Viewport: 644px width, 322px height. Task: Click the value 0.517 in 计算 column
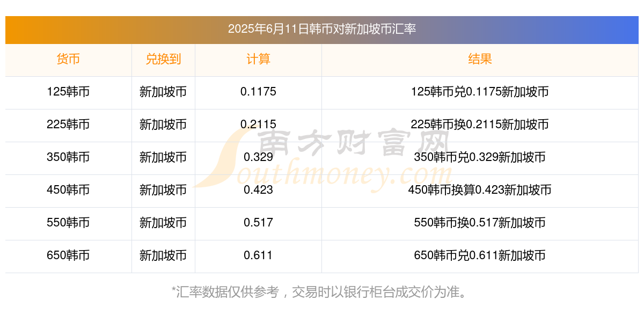coord(258,223)
